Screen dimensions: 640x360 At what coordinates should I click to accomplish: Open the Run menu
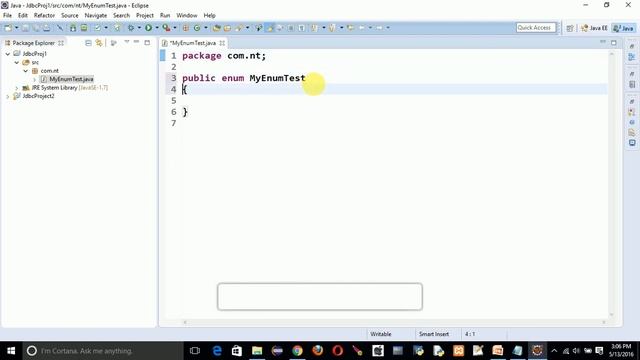tap(165, 16)
